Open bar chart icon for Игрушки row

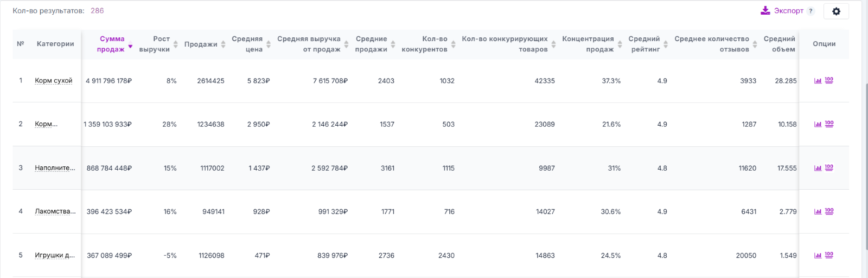(818, 255)
